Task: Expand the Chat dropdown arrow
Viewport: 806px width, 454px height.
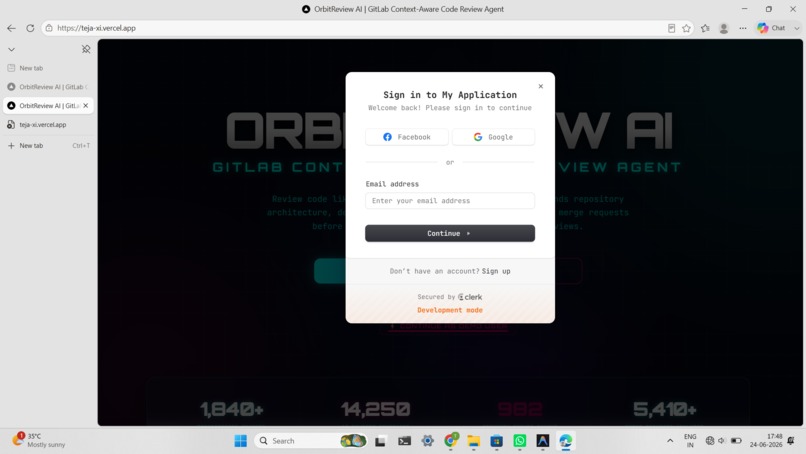Action: [797, 28]
